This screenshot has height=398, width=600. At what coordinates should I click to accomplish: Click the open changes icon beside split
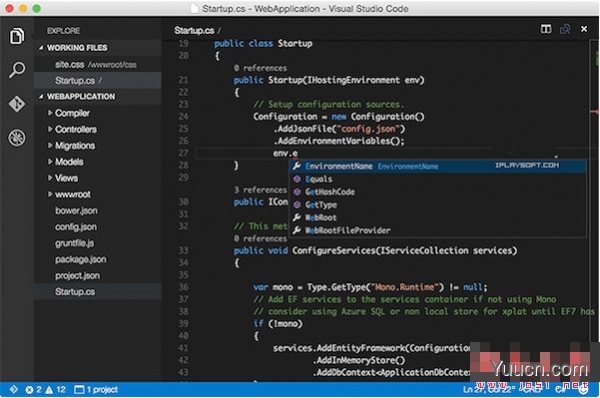coord(565,29)
